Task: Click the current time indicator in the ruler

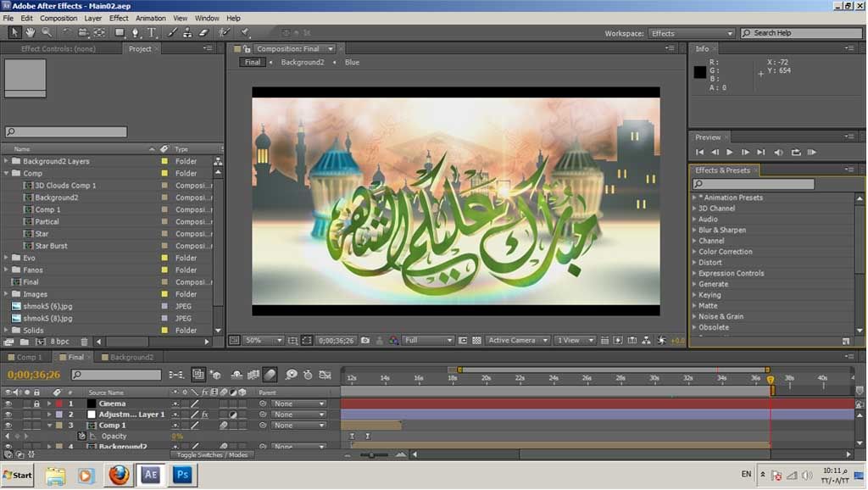Action: pyautogui.click(x=771, y=380)
